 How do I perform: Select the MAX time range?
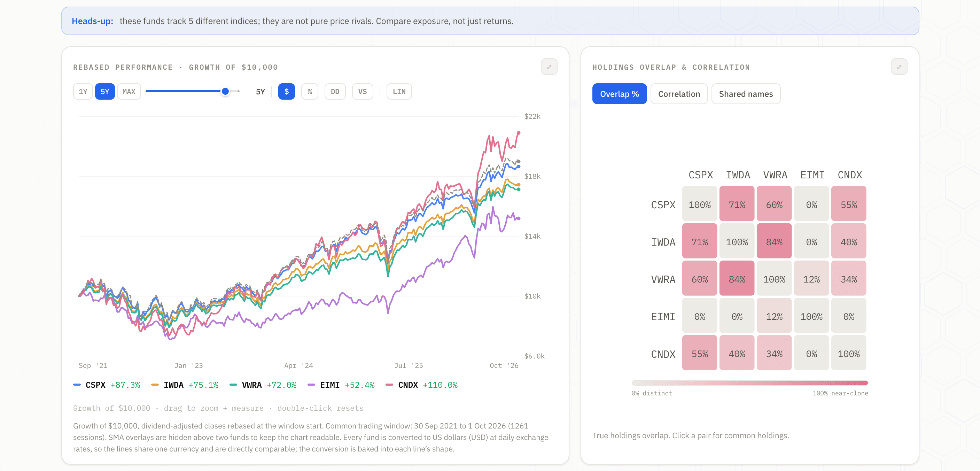click(129, 92)
